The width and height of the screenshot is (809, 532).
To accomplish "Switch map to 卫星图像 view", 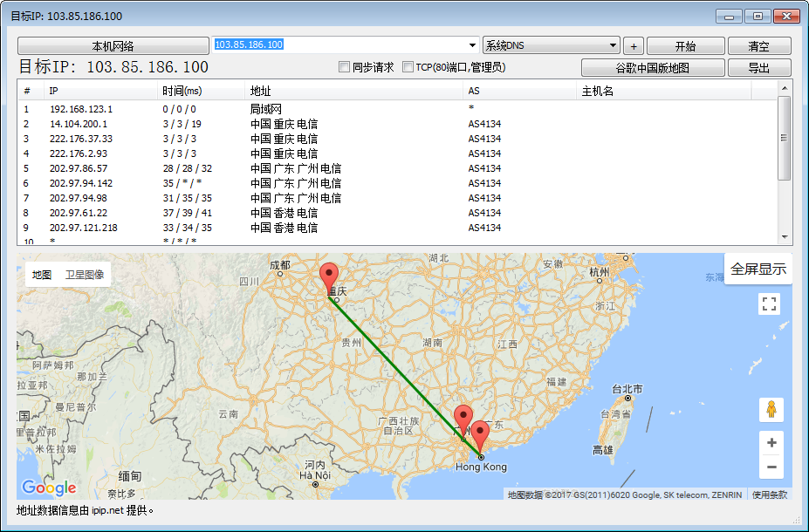I will (85, 275).
